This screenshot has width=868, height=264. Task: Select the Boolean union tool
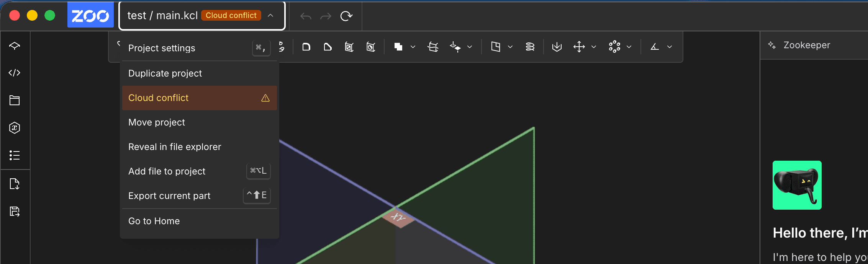[398, 47]
